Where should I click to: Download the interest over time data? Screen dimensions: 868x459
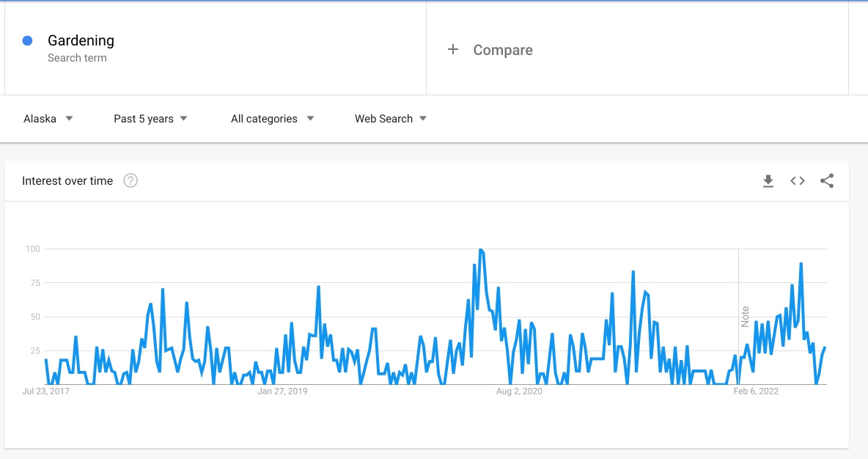click(x=768, y=181)
